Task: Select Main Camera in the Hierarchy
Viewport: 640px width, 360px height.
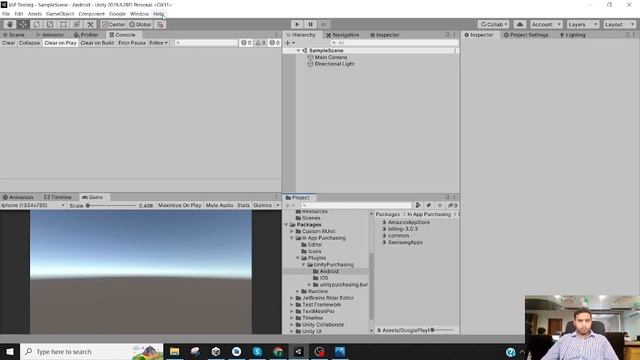Action: click(x=331, y=58)
